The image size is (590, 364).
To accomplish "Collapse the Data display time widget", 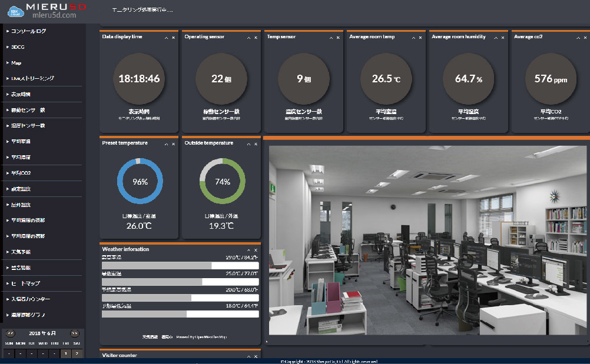I will coord(167,37).
